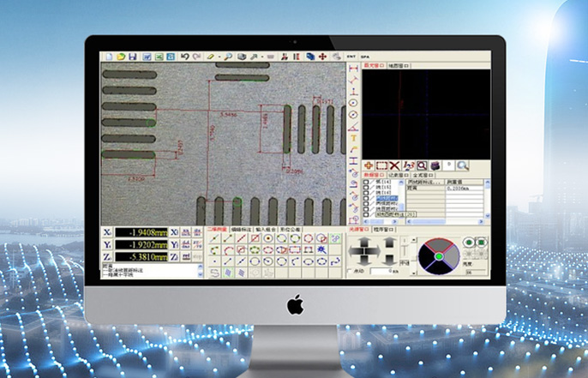Select the dashed rectangle selection tool
The image size is (588, 378).
point(382,165)
